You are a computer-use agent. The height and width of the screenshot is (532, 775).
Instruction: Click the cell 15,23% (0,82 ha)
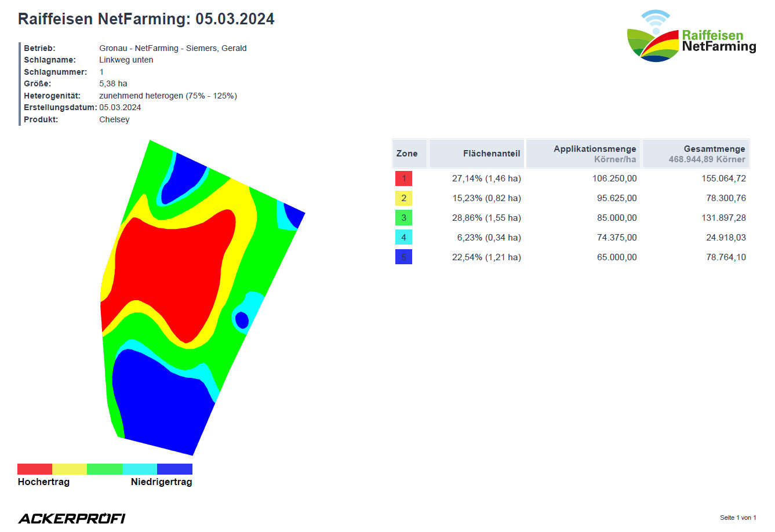(x=486, y=198)
